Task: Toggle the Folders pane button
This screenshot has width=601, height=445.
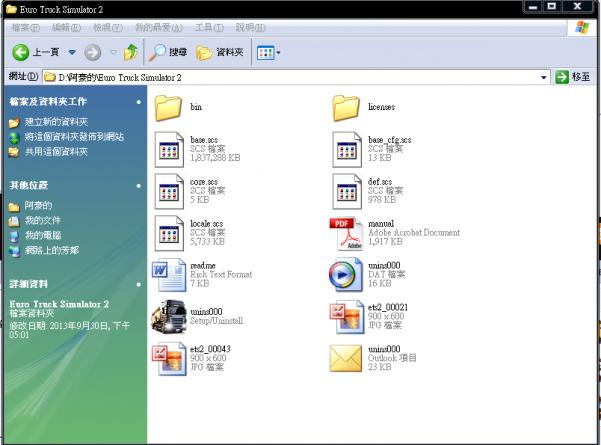Action: click(x=218, y=51)
